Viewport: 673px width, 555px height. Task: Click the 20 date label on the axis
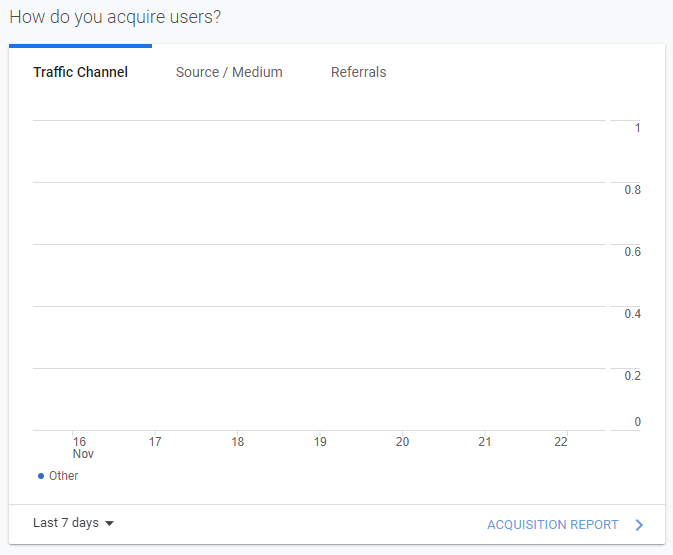click(402, 442)
